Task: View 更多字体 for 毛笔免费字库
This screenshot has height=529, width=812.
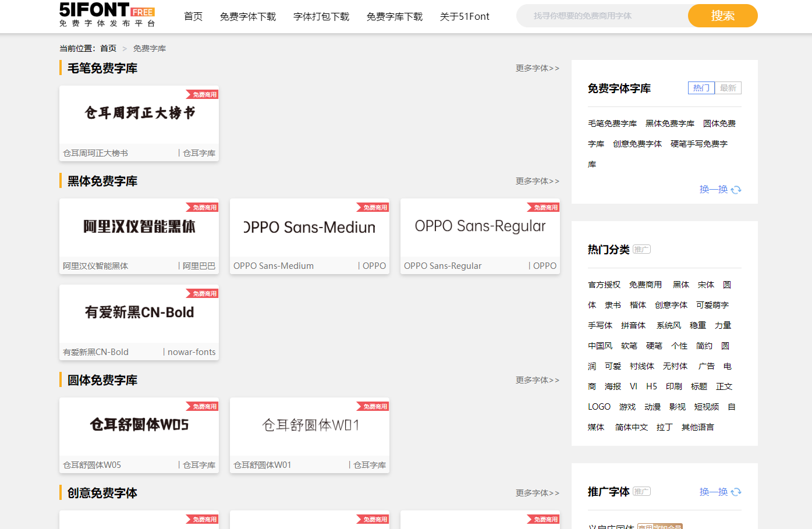Action: pos(537,68)
